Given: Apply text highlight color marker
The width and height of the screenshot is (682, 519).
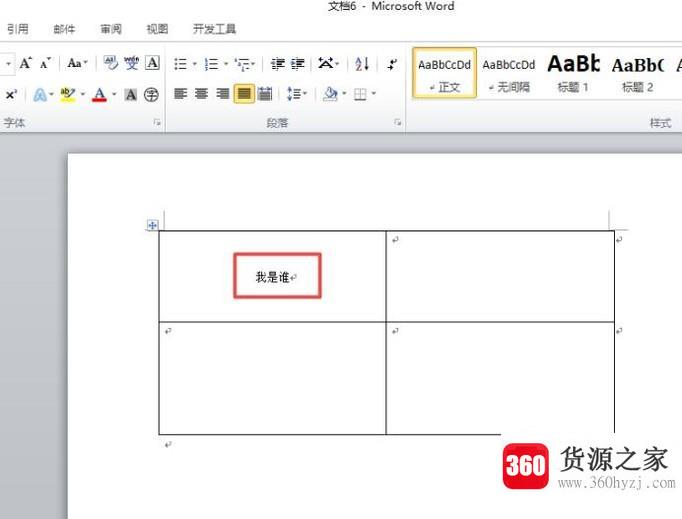Looking at the screenshot, I should coord(67,94).
